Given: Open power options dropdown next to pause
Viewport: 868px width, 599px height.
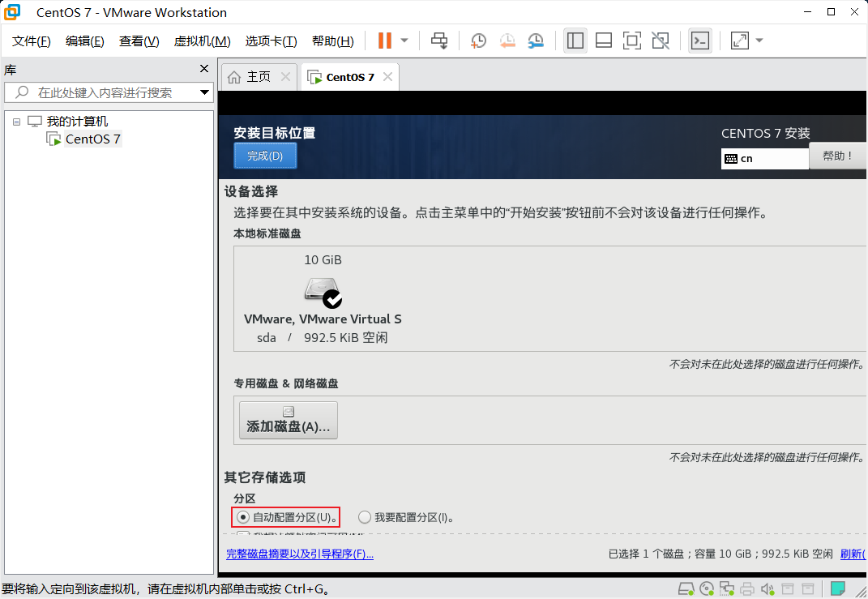Looking at the screenshot, I should (404, 41).
